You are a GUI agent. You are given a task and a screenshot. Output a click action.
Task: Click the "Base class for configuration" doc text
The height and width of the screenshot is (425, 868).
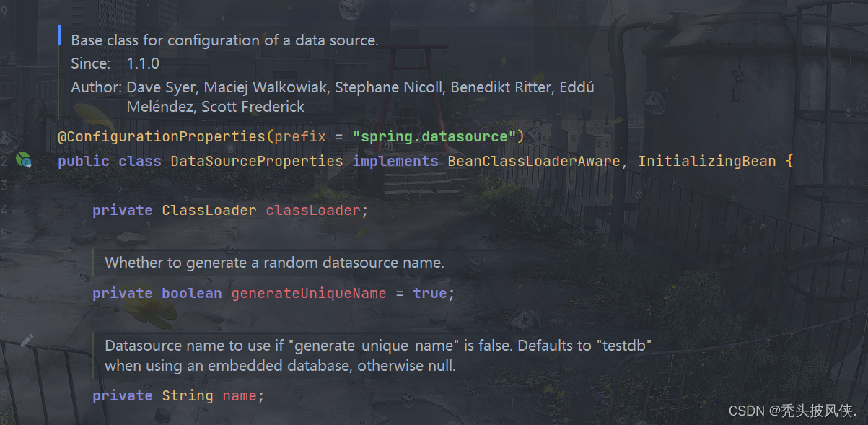224,40
